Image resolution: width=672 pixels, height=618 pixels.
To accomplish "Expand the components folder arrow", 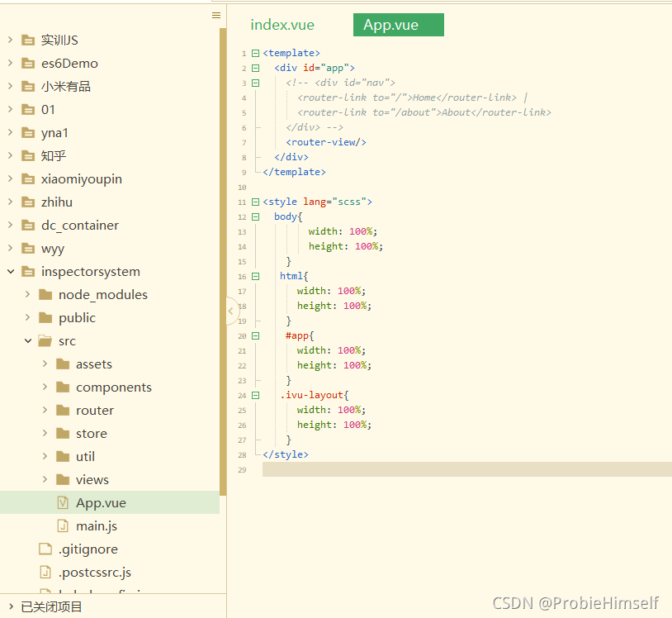I will (45, 387).
